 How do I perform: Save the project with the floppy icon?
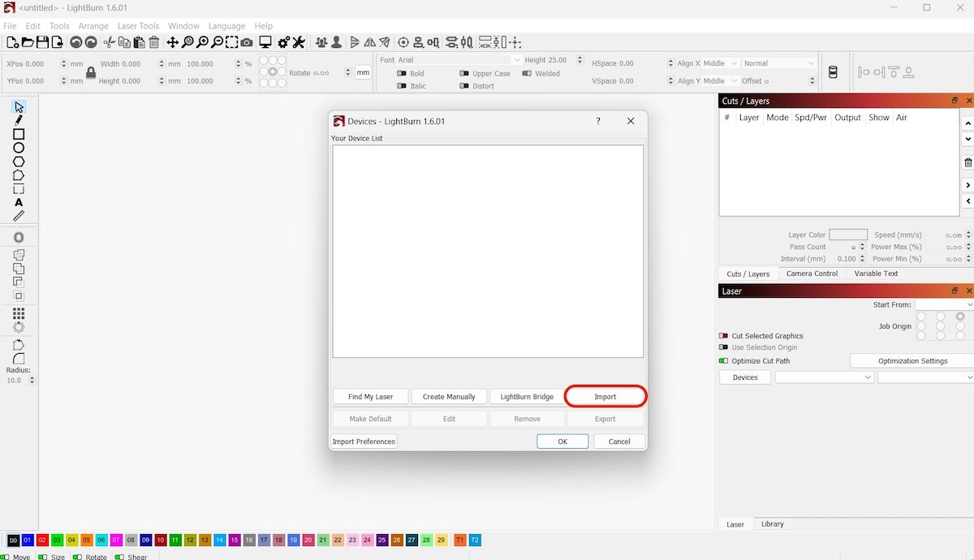tap(43, 42)
